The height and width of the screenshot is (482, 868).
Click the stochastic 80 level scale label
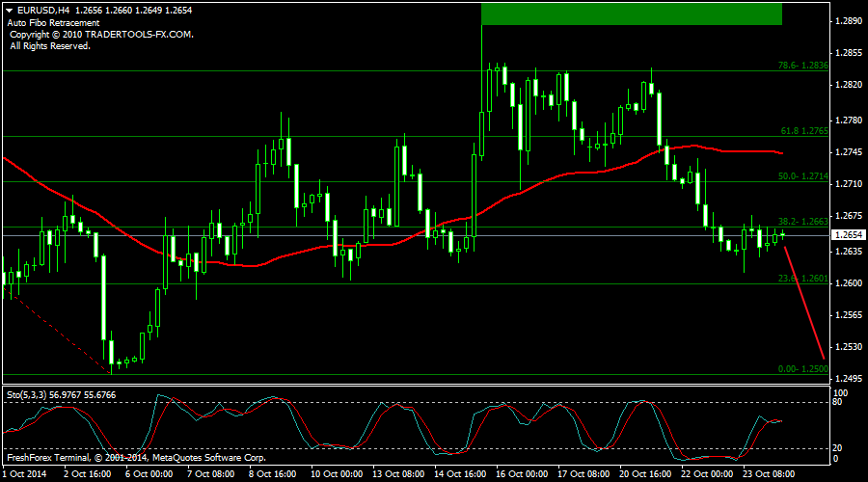[x=837, y=402]
